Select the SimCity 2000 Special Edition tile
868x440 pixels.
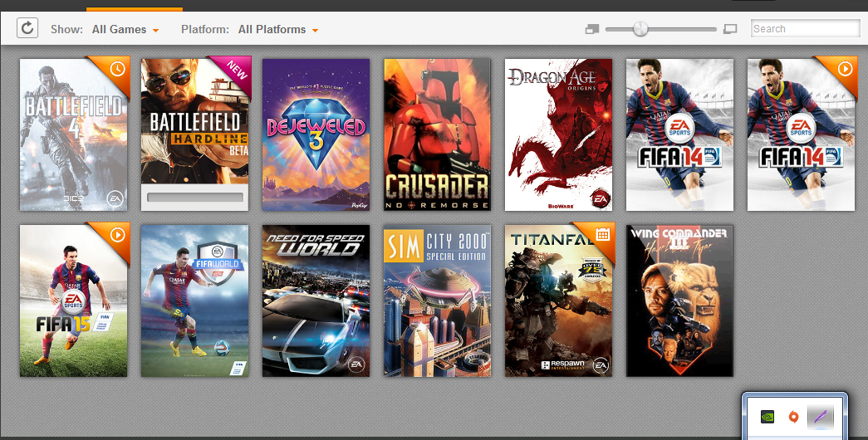(x=437, y=301)
